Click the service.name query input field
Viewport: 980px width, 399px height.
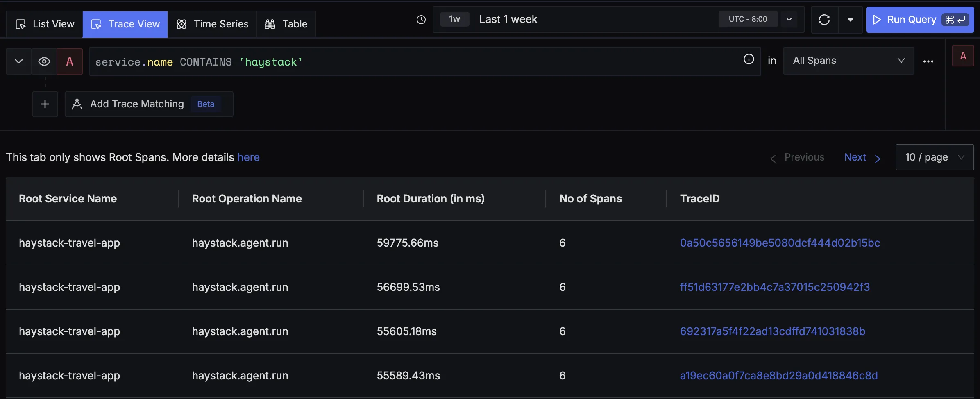(x=410, y=61)
